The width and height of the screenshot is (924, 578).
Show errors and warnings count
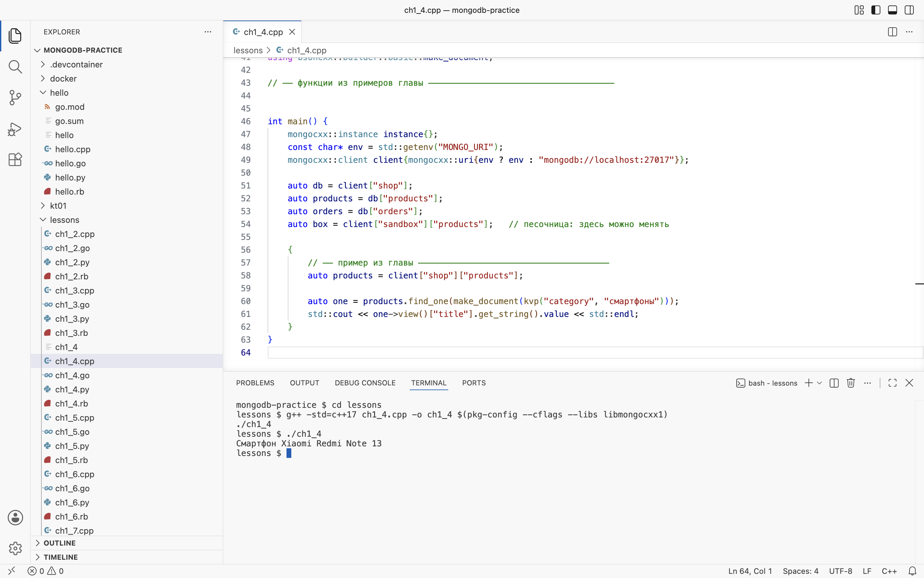pos(46,571)
